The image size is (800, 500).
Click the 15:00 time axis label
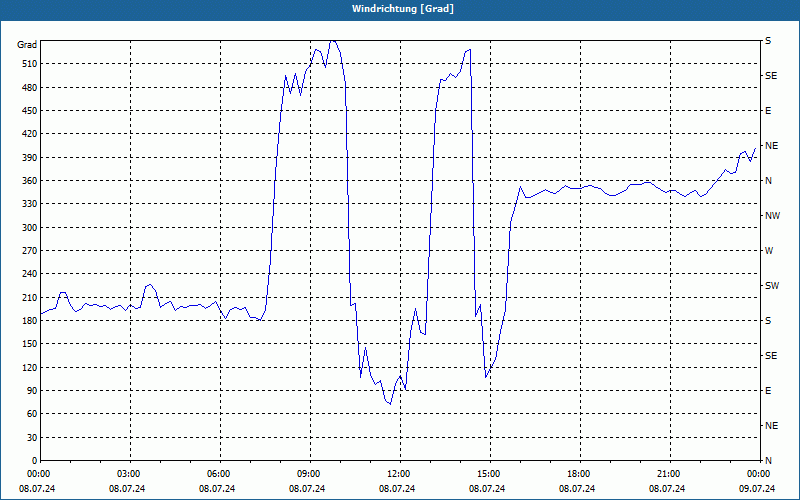(x=487, y=474)
